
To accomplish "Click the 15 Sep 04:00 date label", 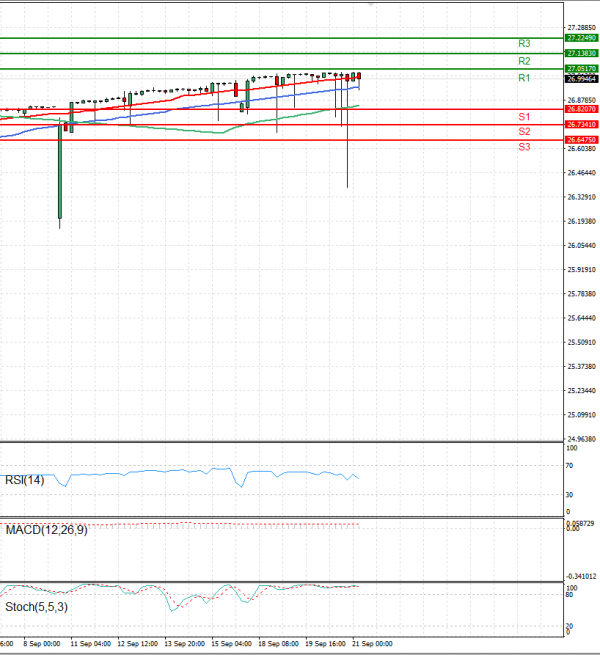I will tap(231, 644).
